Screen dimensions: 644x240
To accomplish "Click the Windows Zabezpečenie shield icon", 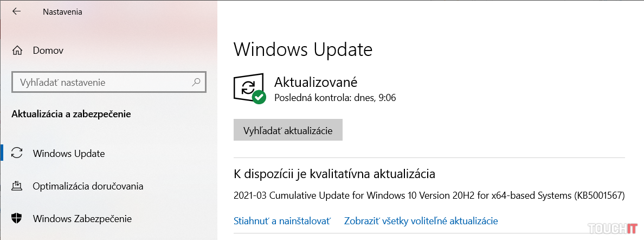I will tap(17, 219).
